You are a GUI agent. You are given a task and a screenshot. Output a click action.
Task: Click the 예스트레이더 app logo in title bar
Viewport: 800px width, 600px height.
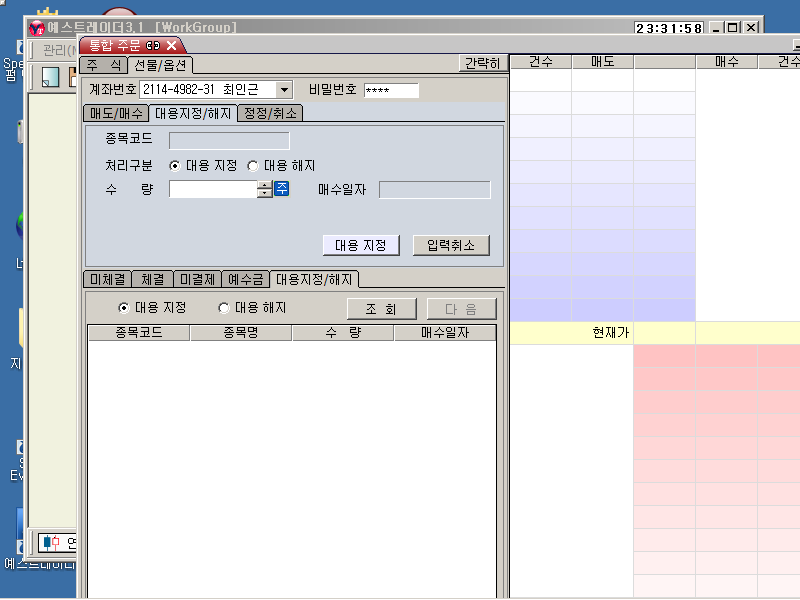(36, 28)
